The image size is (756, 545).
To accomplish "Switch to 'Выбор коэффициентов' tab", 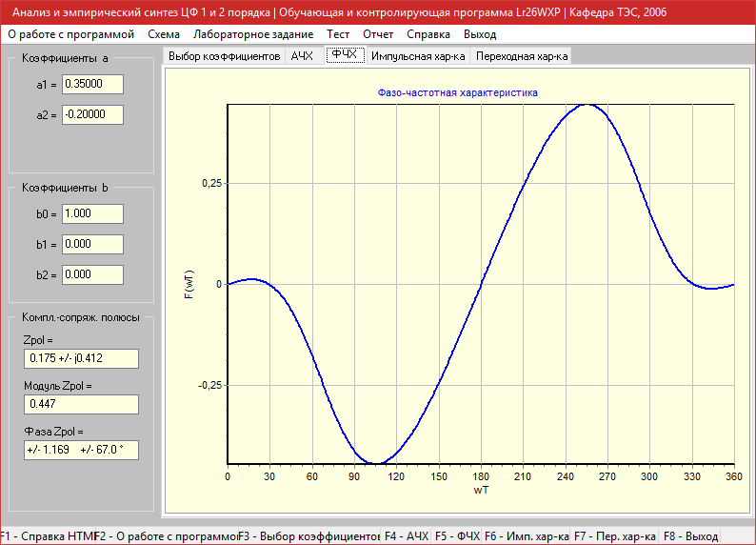I will (224, 56).
